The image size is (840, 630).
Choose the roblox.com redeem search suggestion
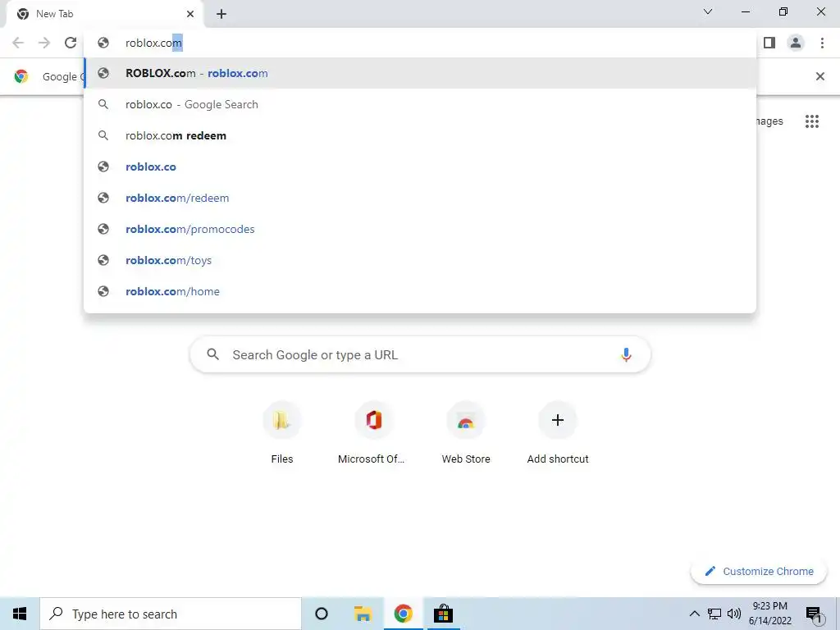[x=420, y=135]
